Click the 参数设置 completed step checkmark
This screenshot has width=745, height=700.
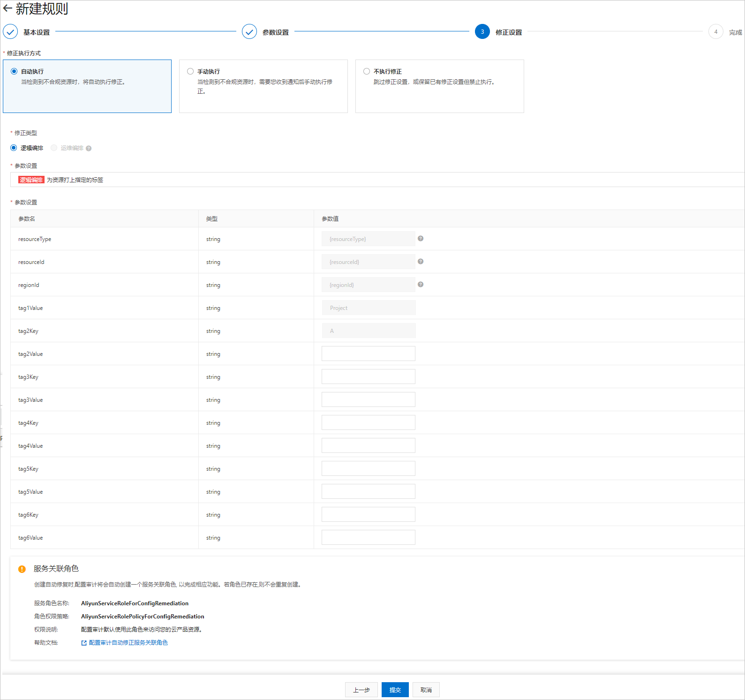tap(249, 32)
